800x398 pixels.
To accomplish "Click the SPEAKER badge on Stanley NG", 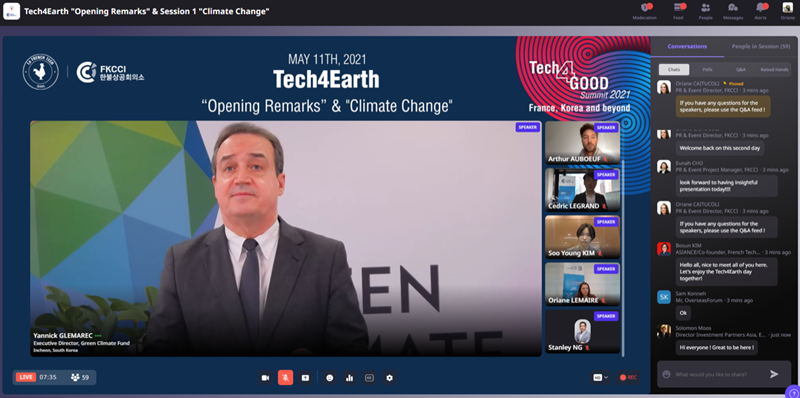I will 606,316.
